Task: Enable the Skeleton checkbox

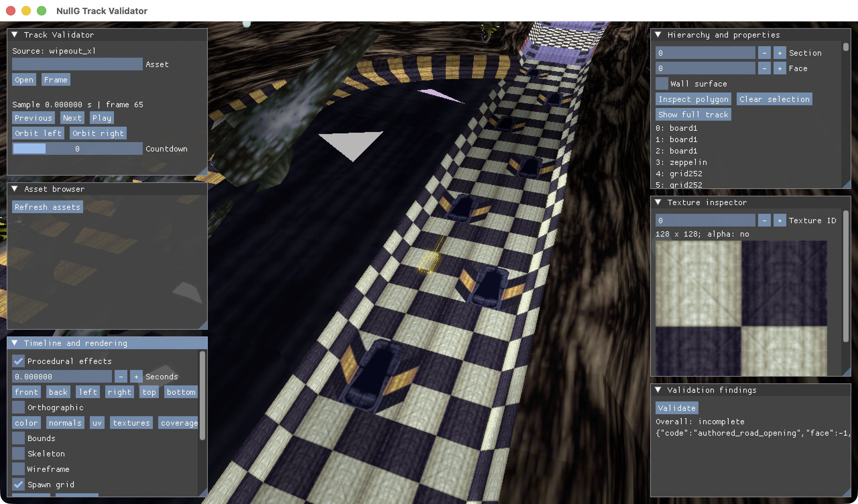Action: [18, 454]
